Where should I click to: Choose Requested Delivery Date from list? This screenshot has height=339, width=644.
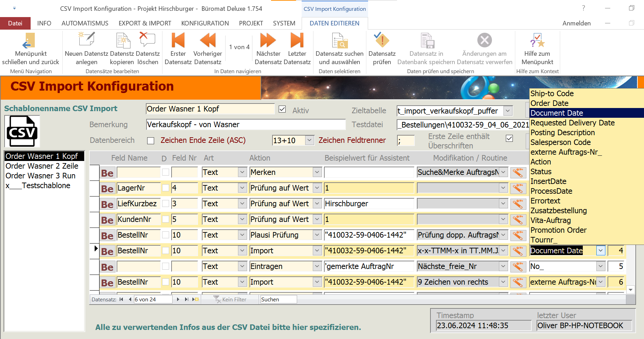(572, 123)
